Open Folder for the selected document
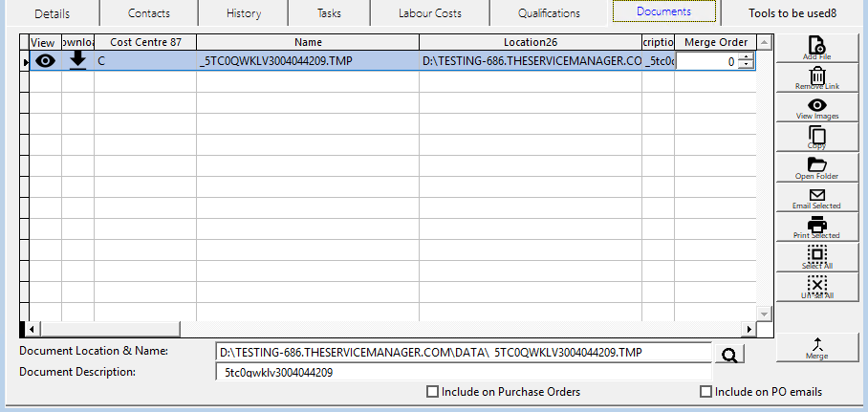The height and width of the screenshot is (412, 868). (x=816, y=166)
